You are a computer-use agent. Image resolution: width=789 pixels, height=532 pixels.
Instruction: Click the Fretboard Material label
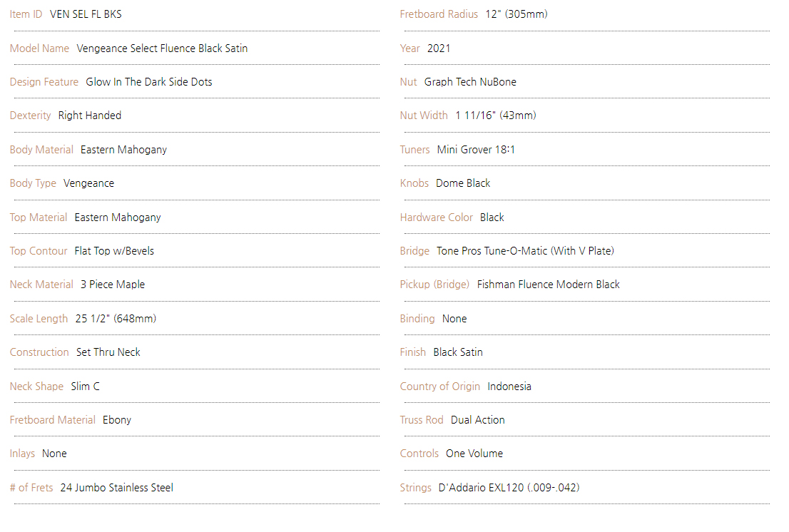coord(52,420)
